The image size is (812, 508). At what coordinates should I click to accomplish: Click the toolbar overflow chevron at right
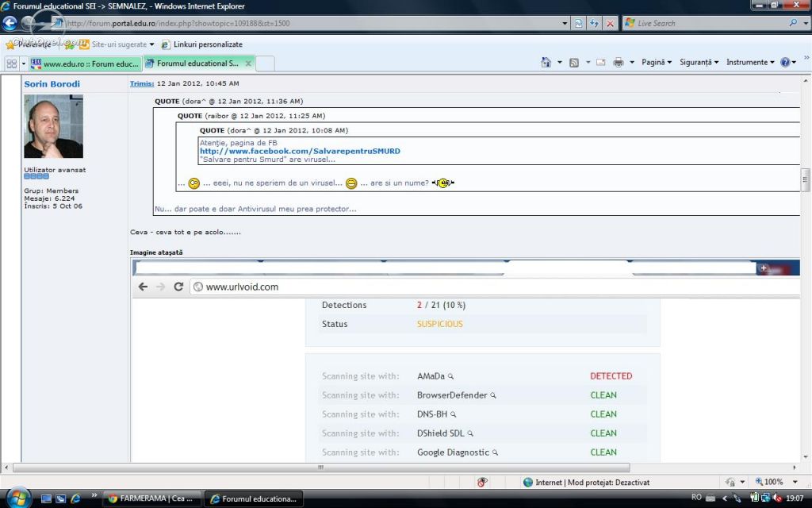click(806, 58)
